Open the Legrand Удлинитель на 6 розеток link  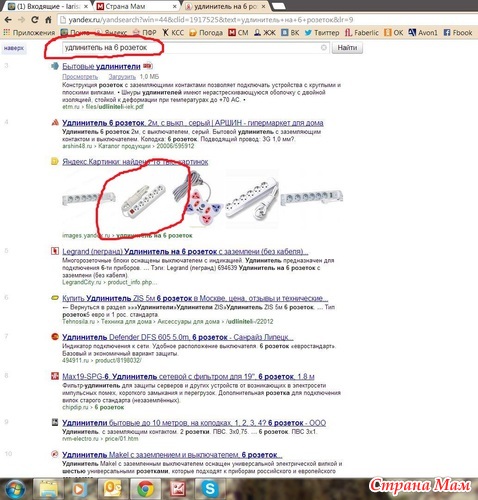click(185, 251)
